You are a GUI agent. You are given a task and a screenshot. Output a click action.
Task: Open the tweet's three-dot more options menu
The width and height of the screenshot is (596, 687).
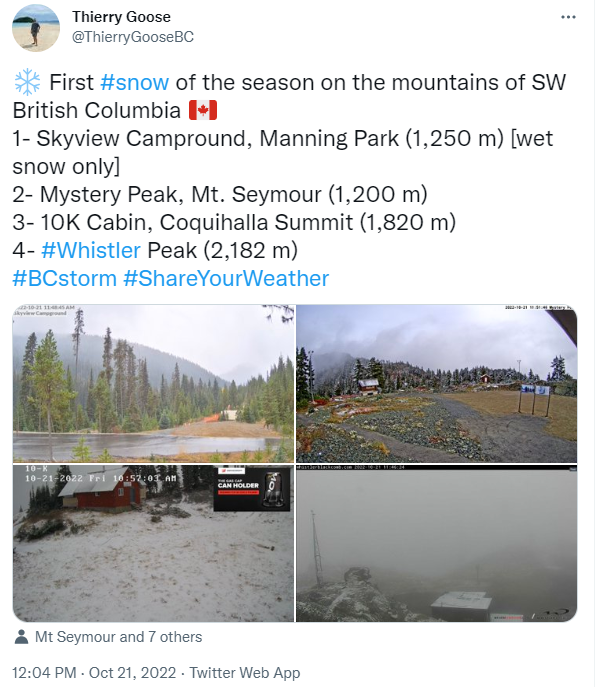(568, 17)
